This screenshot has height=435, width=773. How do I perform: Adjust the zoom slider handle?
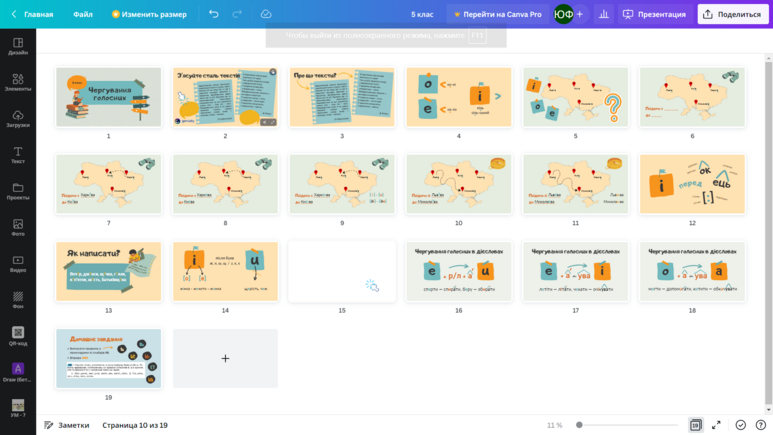coord(579,425)
